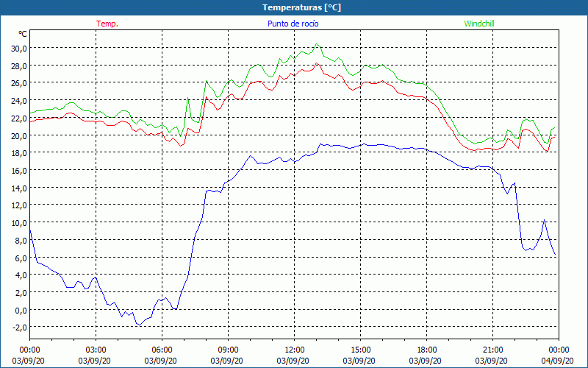Click the '06:00' time axis label
Image resolution: width=588 pixels, height=368 pixels.
162,350
